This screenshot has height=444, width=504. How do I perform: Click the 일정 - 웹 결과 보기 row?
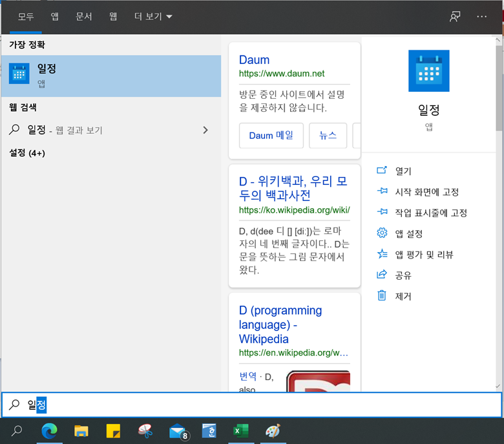111,130
